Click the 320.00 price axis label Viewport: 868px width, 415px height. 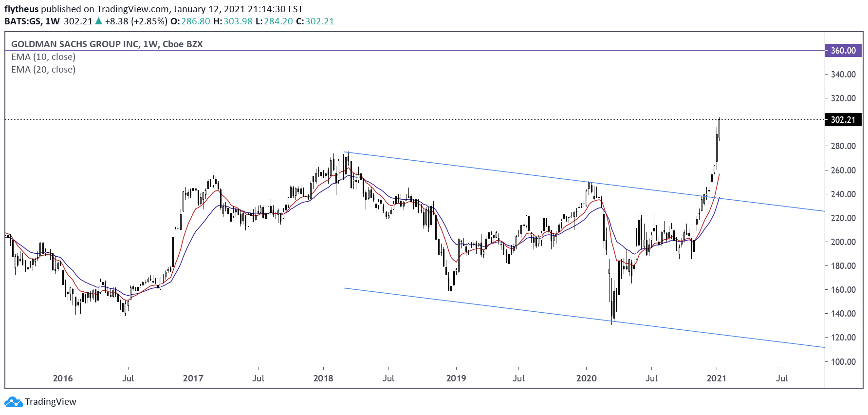(843, 98)
